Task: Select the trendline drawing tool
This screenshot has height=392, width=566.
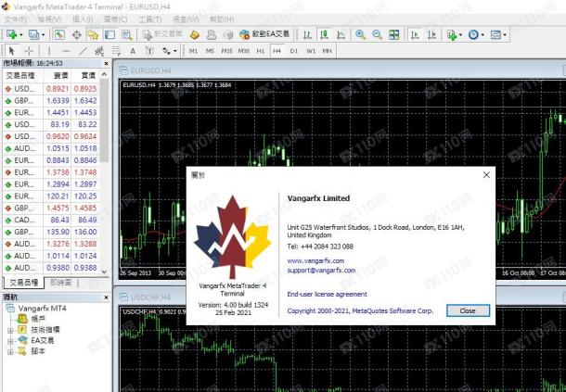Action: point(83,51)
